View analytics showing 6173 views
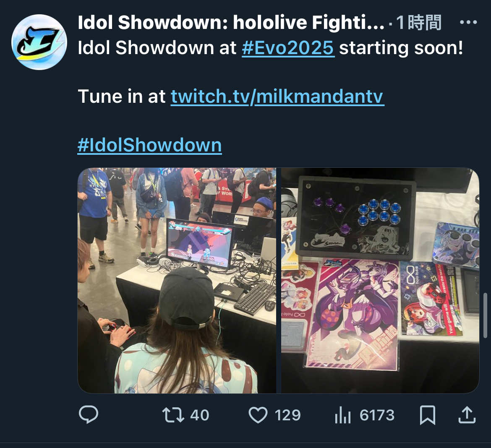The image size is (491, 448). click(342, 415)
